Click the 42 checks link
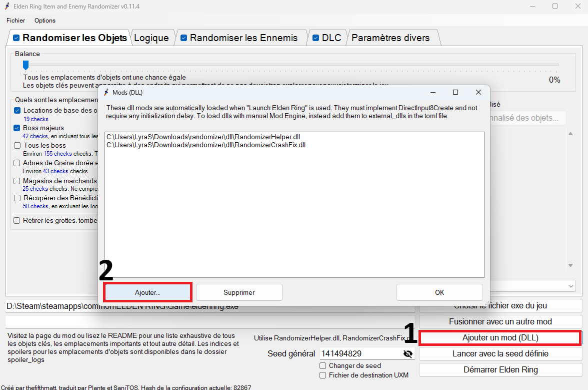Image resolution: width=588 pixels, height=390 pixels. tap(35, 136)
